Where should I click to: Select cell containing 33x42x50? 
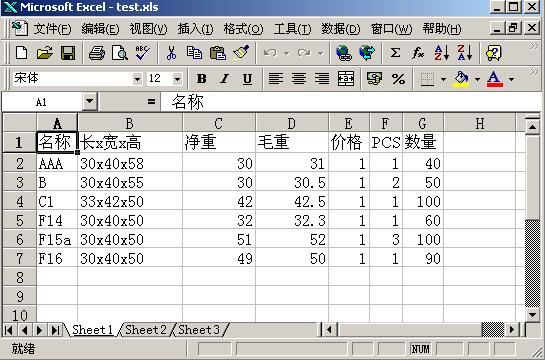[130, 202]
